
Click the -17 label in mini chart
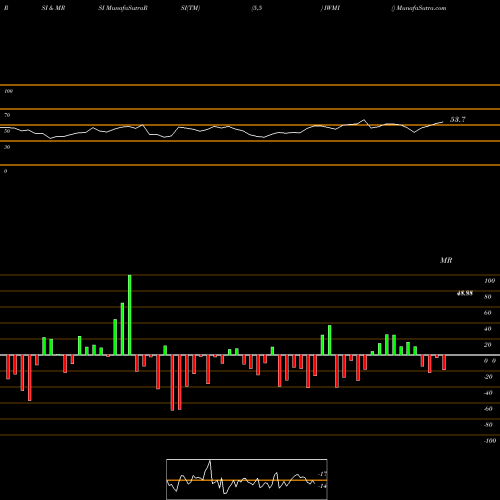pyautogui.click(x=322, y=474)
